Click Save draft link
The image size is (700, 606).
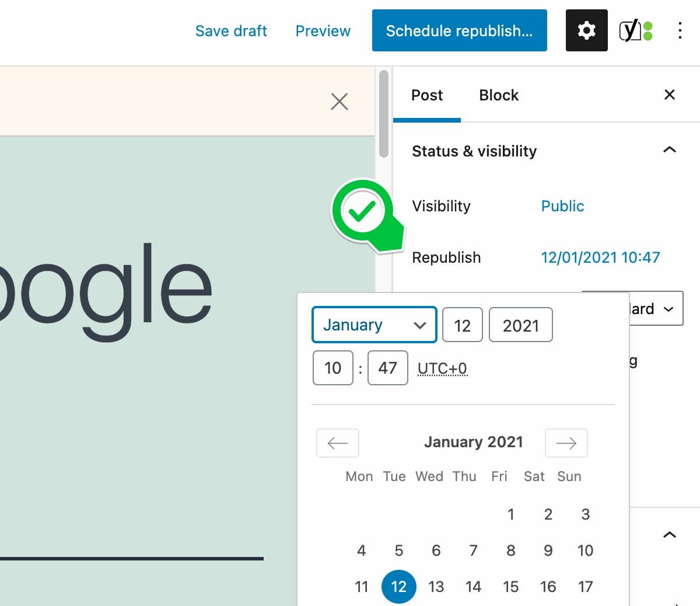tap(231, 31)
